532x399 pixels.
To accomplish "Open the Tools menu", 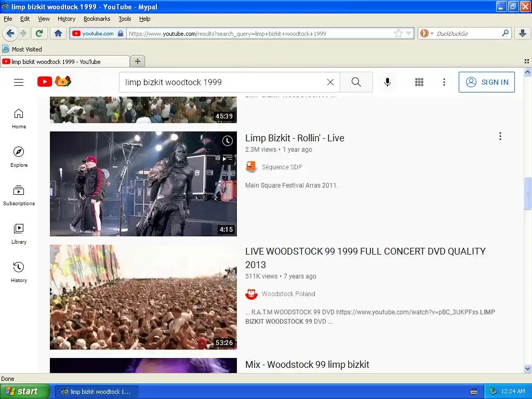I will (x=125, y=19).
